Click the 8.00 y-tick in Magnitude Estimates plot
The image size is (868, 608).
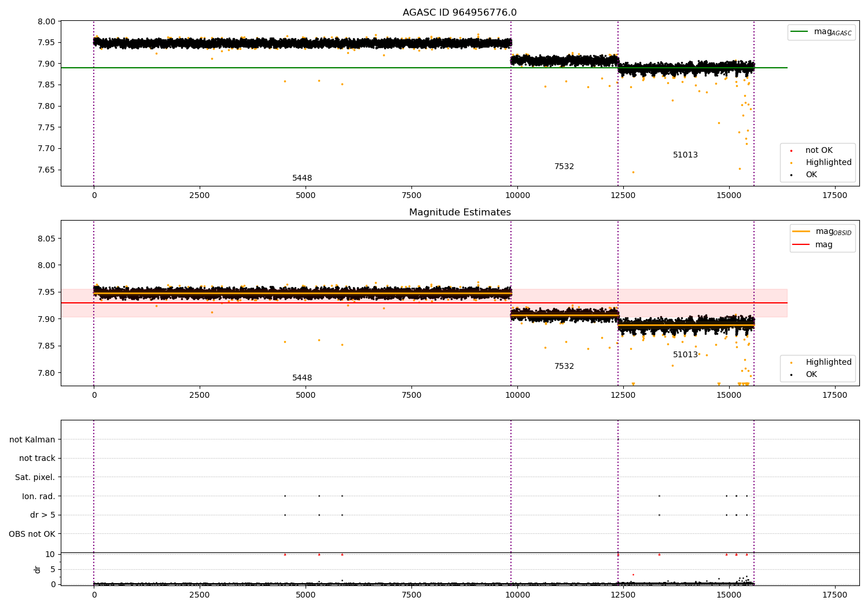click(x=46, y=265)
